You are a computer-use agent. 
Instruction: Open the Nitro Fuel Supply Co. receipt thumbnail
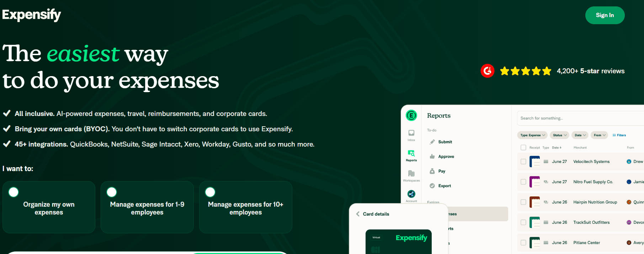click(x=534, y=182)
